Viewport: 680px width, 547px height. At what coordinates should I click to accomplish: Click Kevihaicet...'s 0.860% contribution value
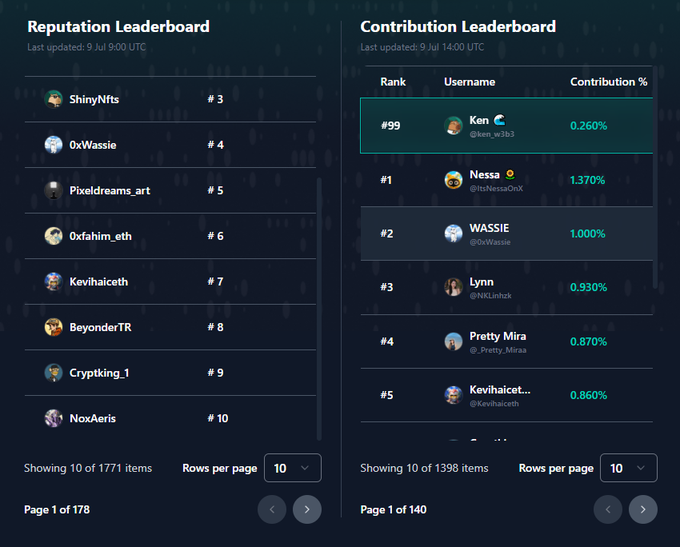pos(588,395)
